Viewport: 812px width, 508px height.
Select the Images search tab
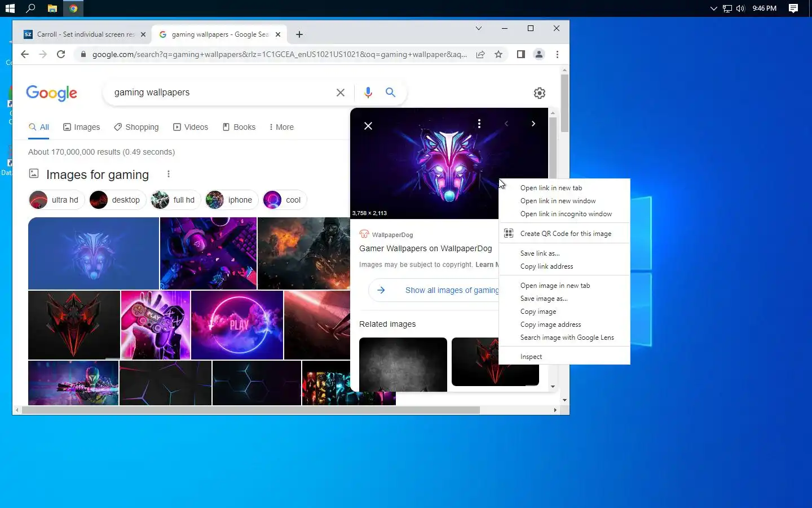(82, 127)
